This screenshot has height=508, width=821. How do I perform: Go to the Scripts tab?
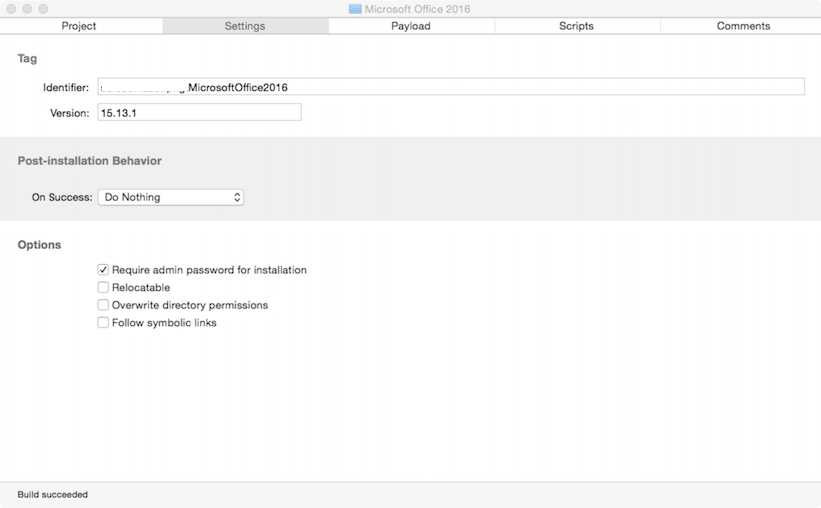576,26
